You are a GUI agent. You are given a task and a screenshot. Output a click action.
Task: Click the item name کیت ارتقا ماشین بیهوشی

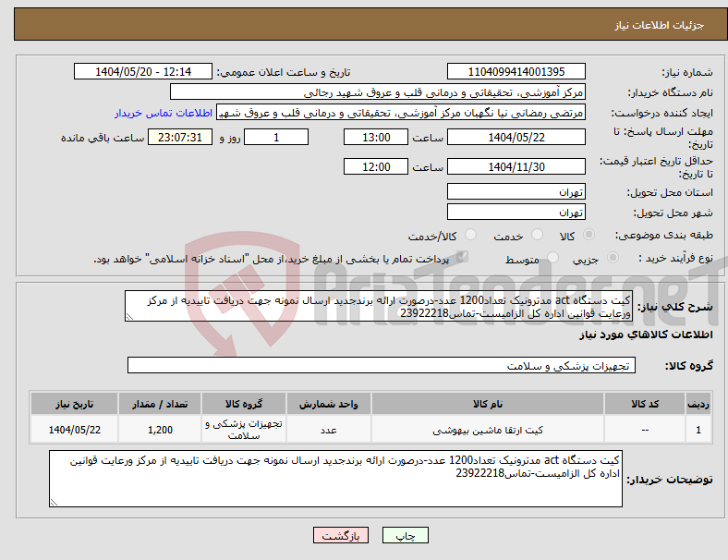click(488, 431)
